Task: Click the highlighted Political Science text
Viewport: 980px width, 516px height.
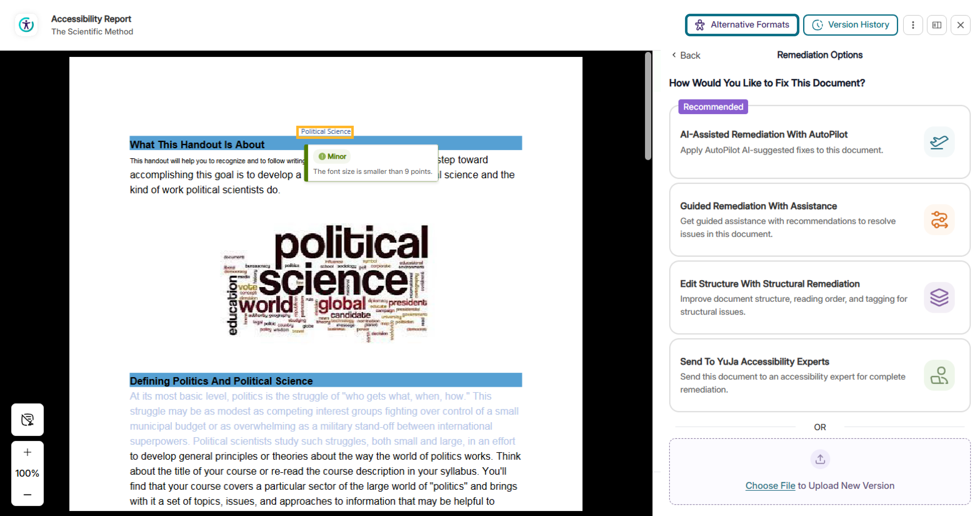Action: pos(325,132)
